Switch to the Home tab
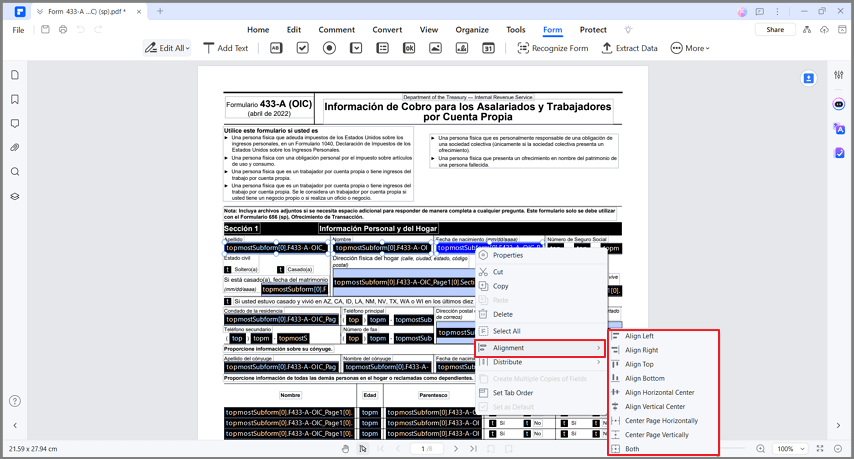The width and height of the screenshot is (854, 459). point(258,30)
